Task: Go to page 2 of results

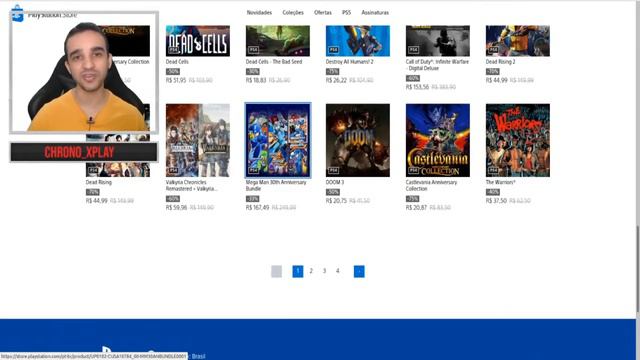Action: [x=311, y=271]
